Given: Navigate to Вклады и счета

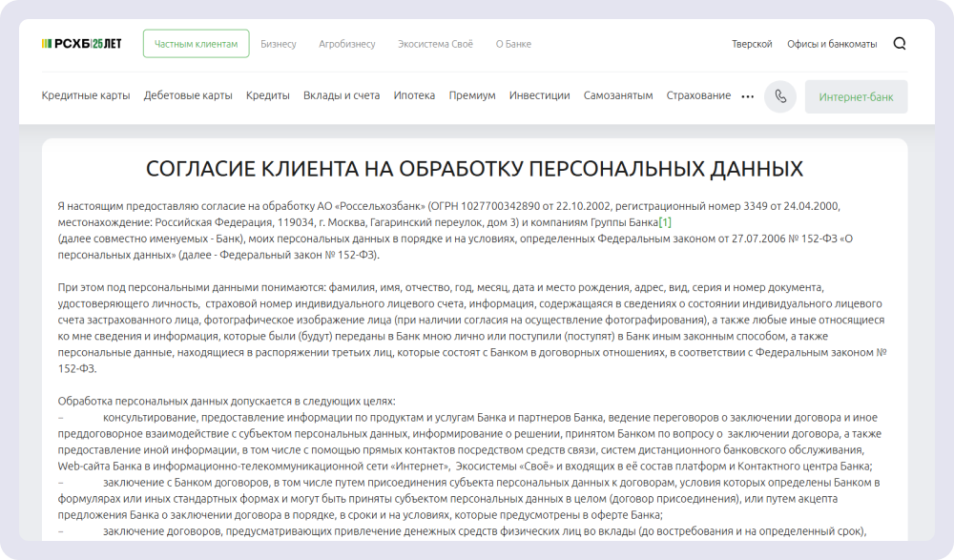Looking at the screenshot, I should 339,95.
